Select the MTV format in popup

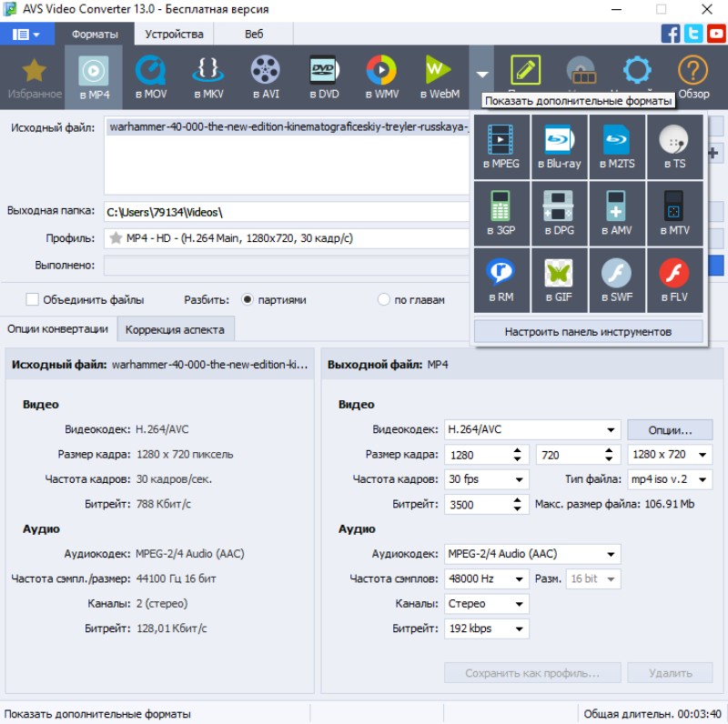tap(674, 214)
